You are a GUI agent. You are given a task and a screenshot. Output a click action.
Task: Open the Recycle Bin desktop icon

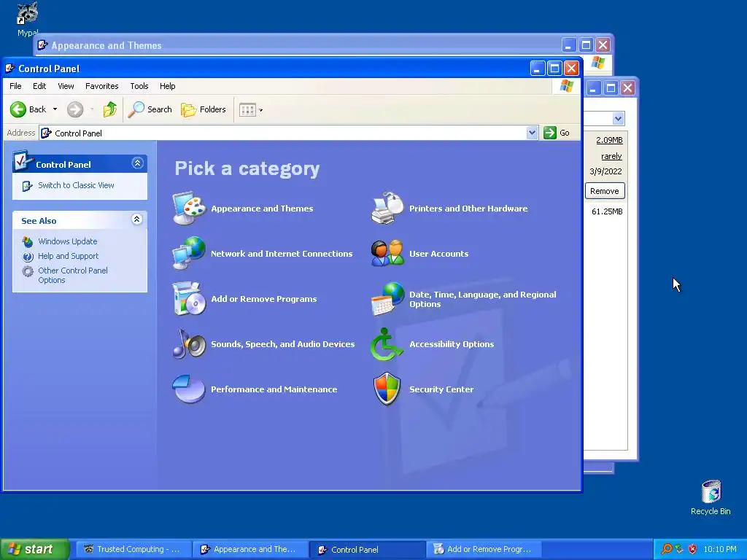coord(711,491)
